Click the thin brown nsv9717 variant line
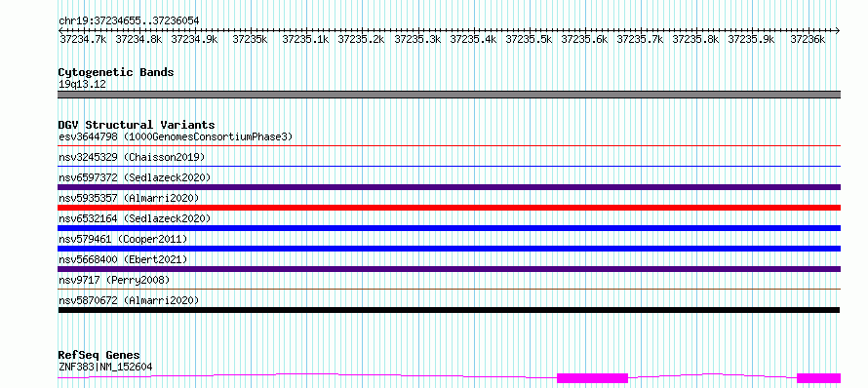The image size is (868, 388). [450, 289]
